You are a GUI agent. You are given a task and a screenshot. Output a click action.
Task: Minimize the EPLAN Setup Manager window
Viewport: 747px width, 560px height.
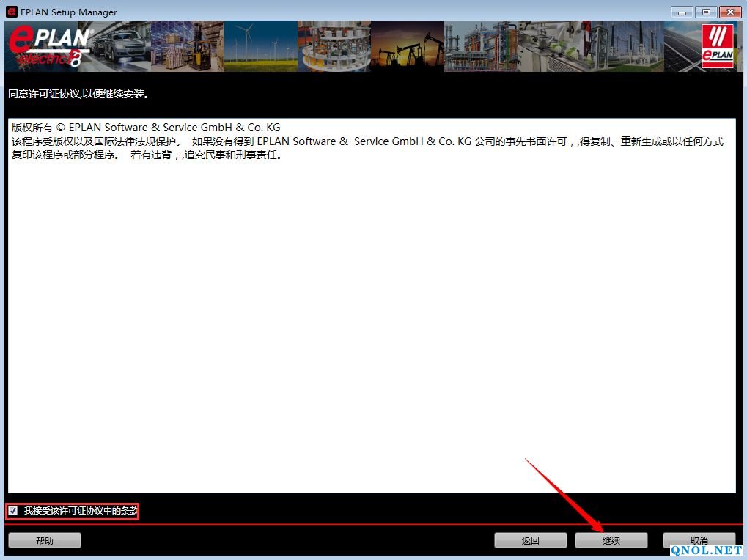(682, 12)
